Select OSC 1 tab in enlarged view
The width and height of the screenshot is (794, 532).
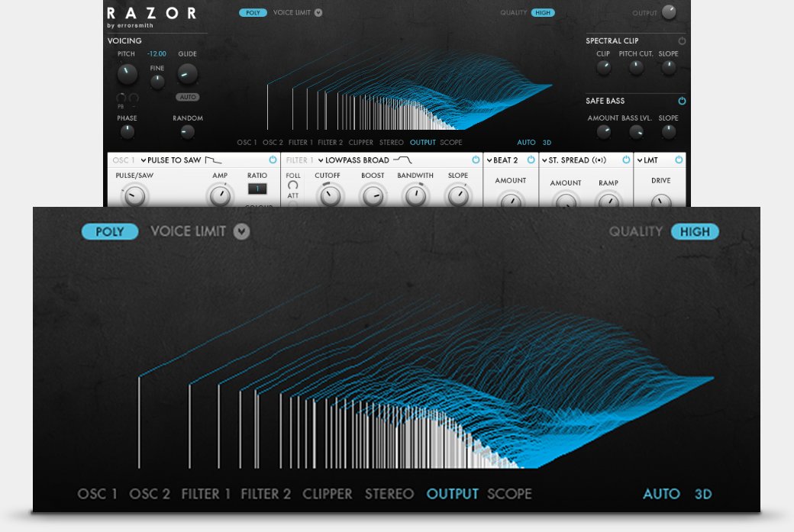97,494
